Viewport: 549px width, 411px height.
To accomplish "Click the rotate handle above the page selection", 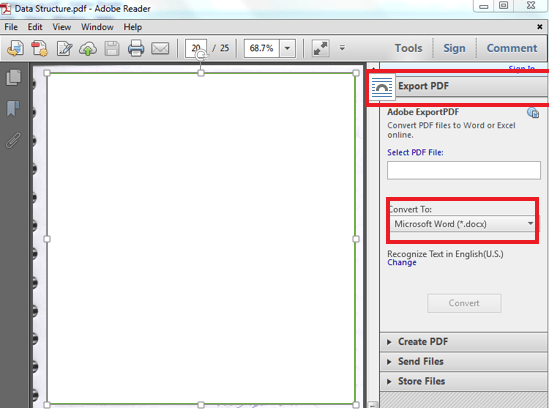I will point(201,55).
